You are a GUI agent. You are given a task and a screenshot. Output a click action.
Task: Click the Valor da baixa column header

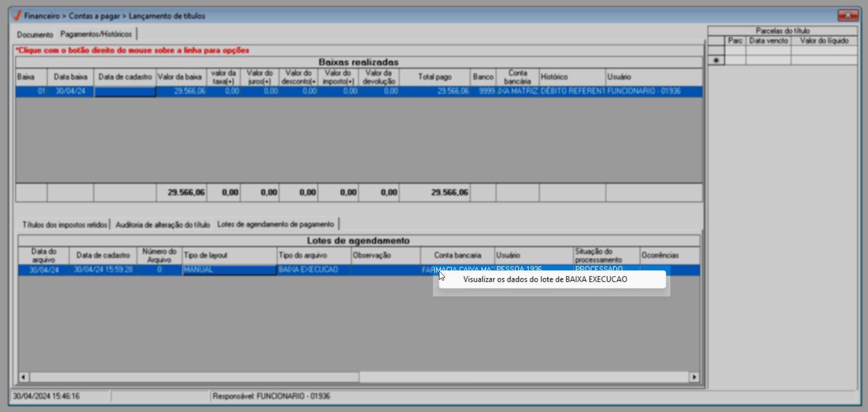pos(181,77)
